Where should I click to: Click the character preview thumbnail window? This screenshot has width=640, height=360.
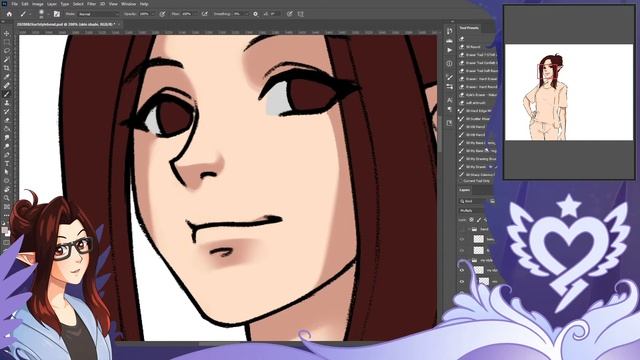(x=569, y=92)
